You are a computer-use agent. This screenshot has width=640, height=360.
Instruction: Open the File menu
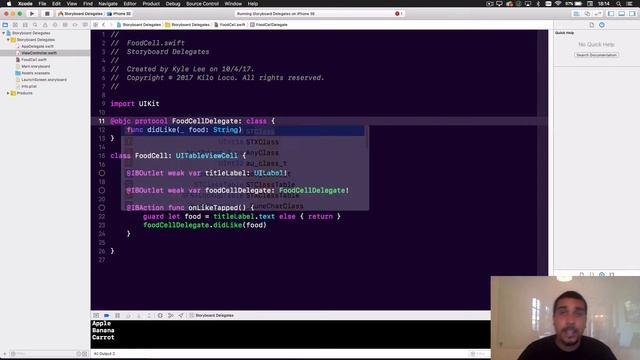coord(42,4)
